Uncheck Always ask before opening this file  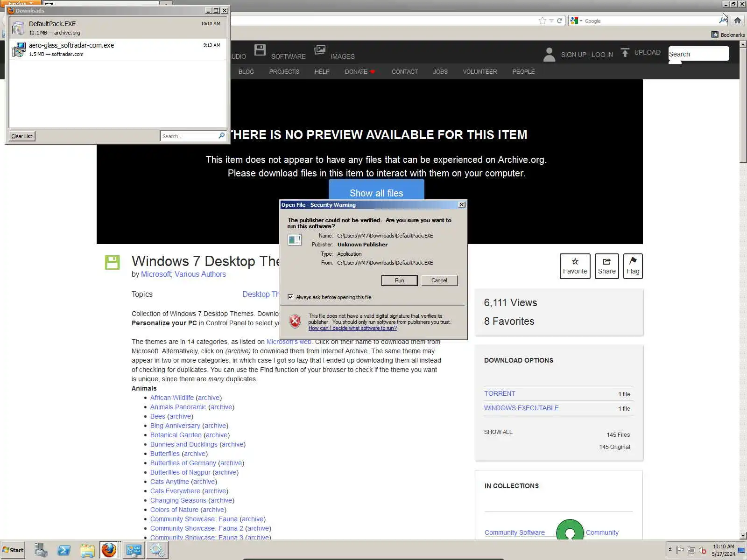(x=290, y=297)
